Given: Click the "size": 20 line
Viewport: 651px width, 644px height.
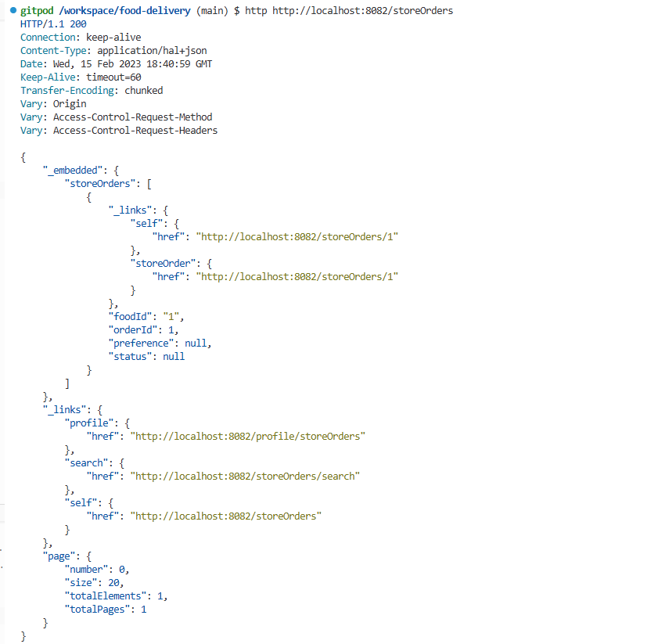Looking at the screenshot, I should (x=94, y=582).
